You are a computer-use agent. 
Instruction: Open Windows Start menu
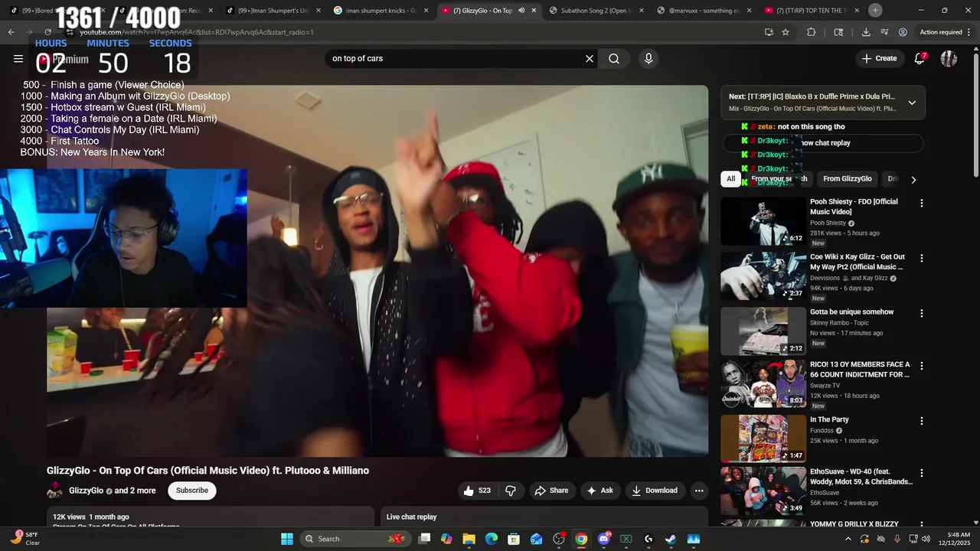tap(287, 539)
